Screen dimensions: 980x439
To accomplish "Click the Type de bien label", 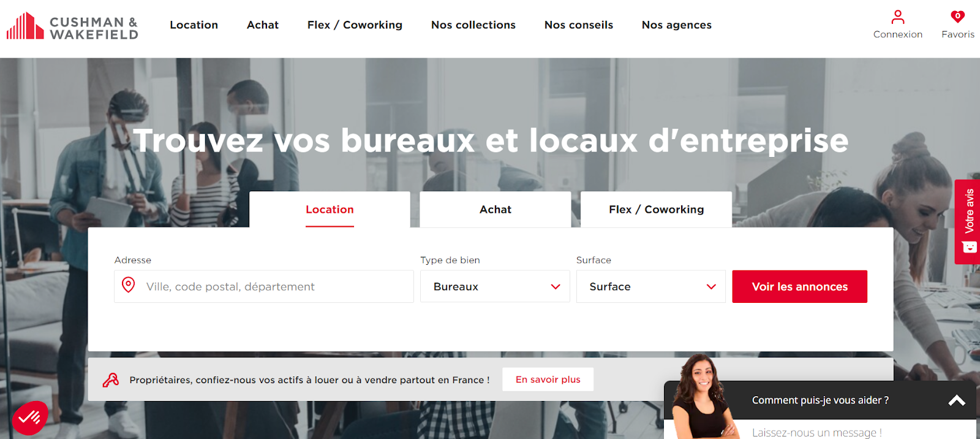I will [x=450, y=260].
